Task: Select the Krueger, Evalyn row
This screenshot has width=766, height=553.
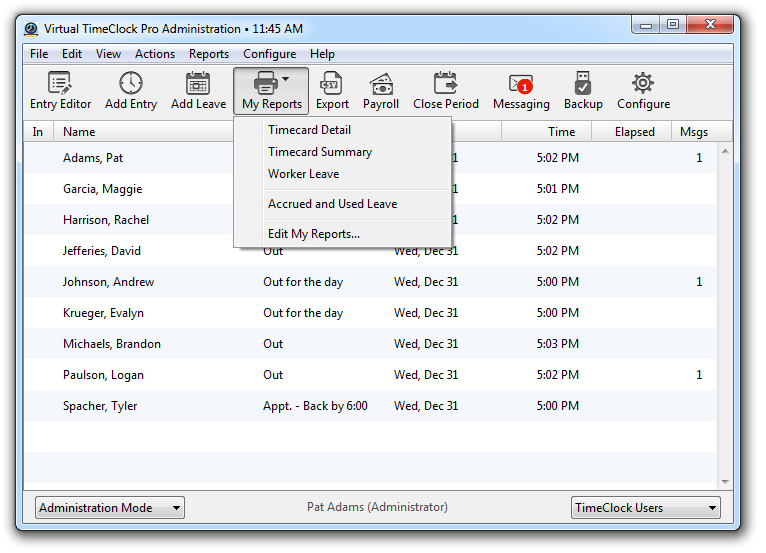Action: click(x=370, y=313)
